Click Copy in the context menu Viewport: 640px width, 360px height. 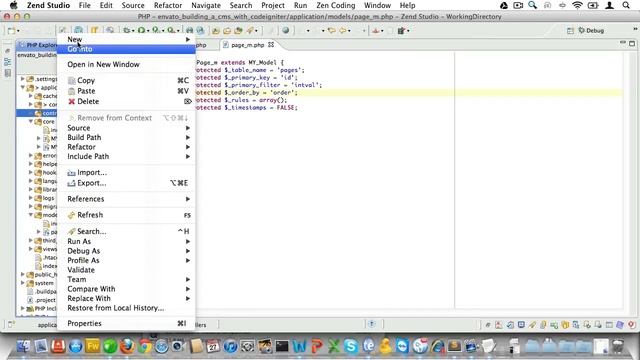(126, 80)
